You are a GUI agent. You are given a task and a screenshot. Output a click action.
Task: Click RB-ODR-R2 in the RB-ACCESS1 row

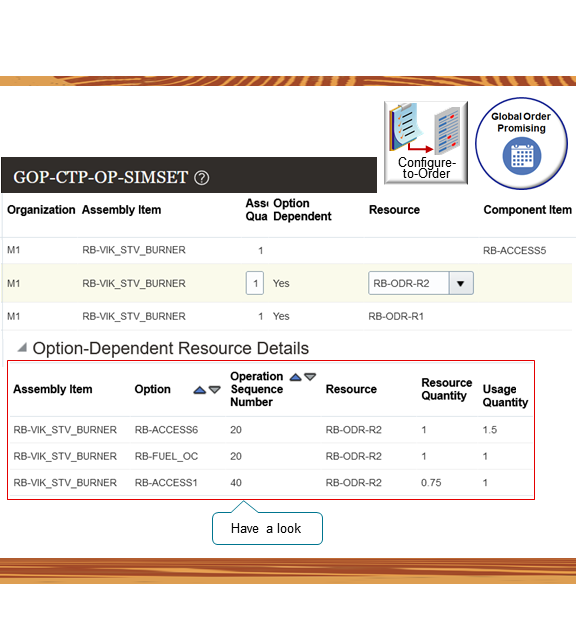pyautogui.click(x=353, y=483)
